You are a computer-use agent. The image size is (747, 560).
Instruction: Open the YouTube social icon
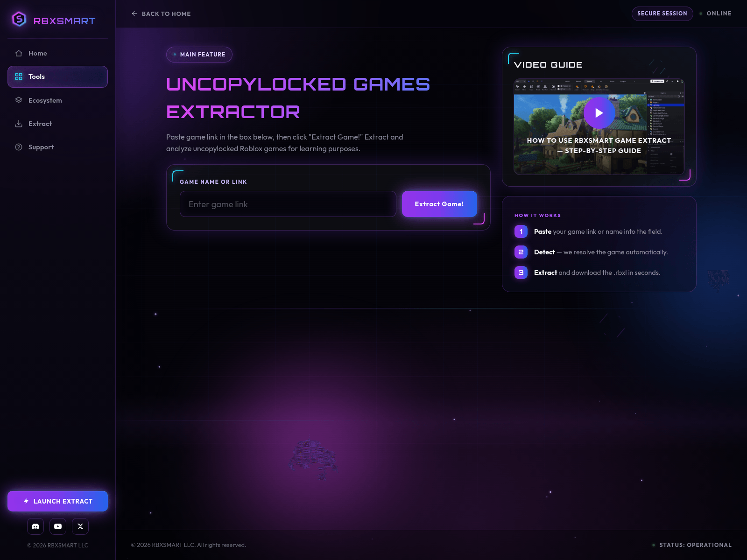[x=58, y=526]
